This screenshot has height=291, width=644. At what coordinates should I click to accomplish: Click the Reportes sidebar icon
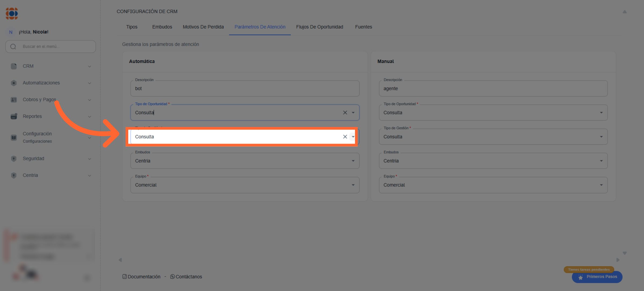pyautogui.click(x=14, y=116)
